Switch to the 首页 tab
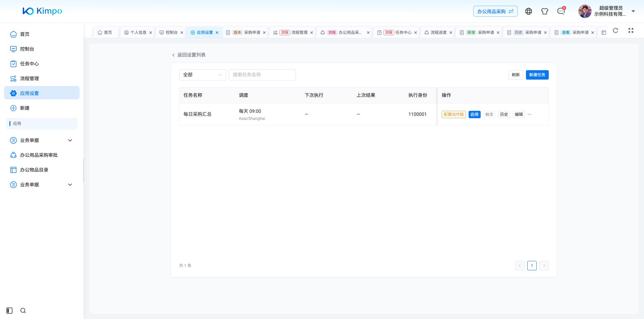The width and height of the screenshot is (644, 319). click(x=105, y=33)
